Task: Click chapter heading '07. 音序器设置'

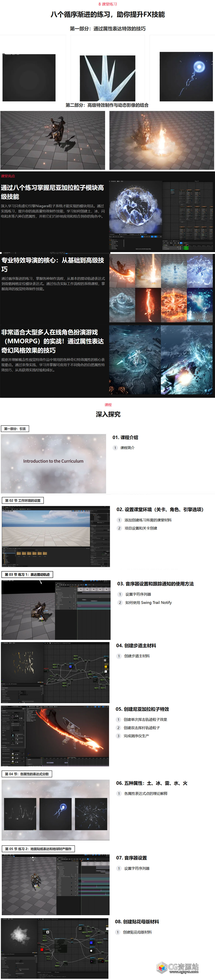Action: 132,858
